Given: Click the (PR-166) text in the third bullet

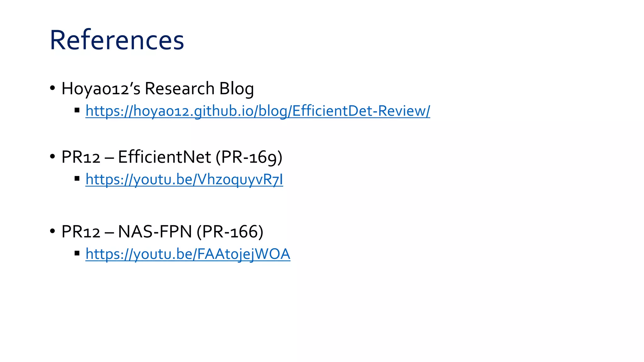Looking at the screenshot, I should [230, 232].
